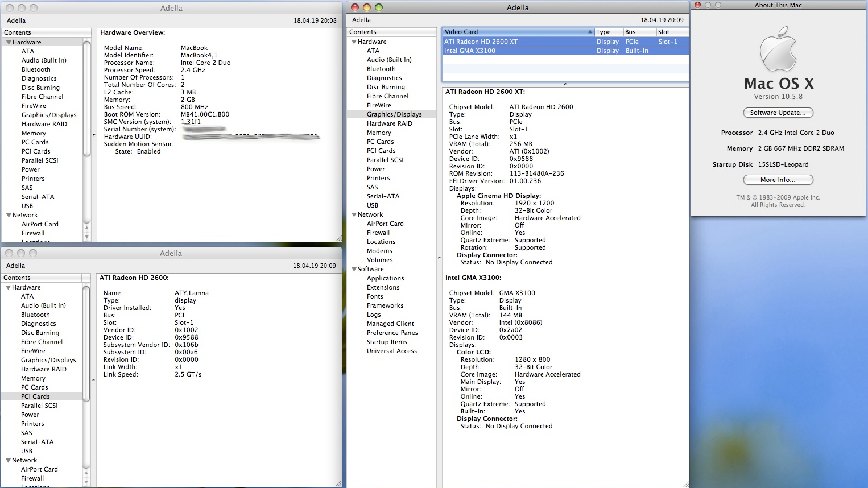Collapse Network tree in bottom-left Adella window

9,460
